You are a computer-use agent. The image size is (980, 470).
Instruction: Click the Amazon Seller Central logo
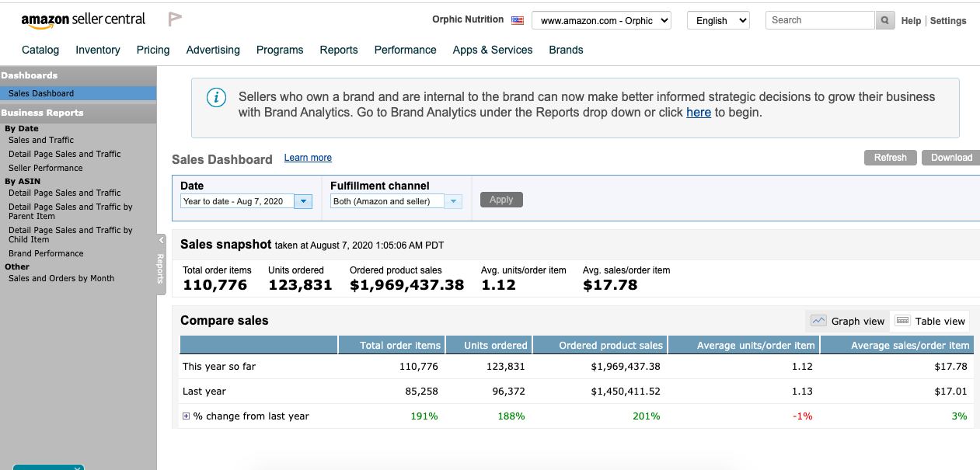point(83,20)
